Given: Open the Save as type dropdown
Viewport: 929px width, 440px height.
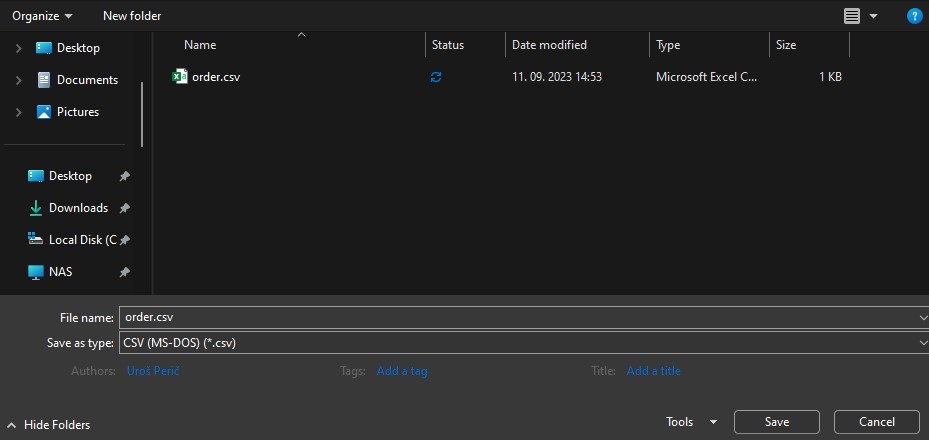Looking at the screenshot, I should 523,343.
